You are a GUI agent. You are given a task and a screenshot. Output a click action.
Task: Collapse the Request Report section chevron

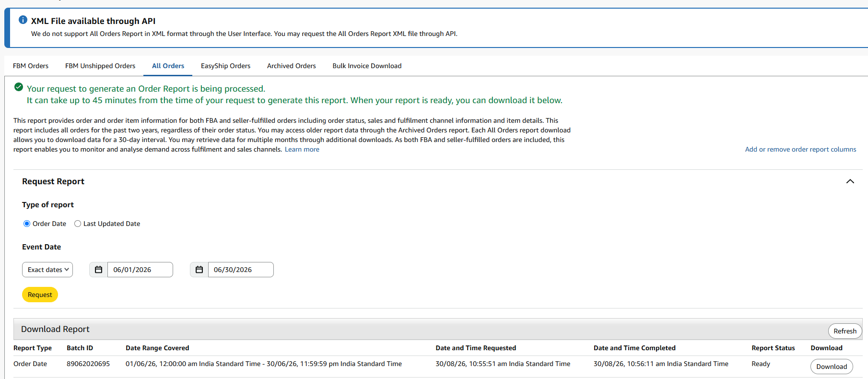850,181
